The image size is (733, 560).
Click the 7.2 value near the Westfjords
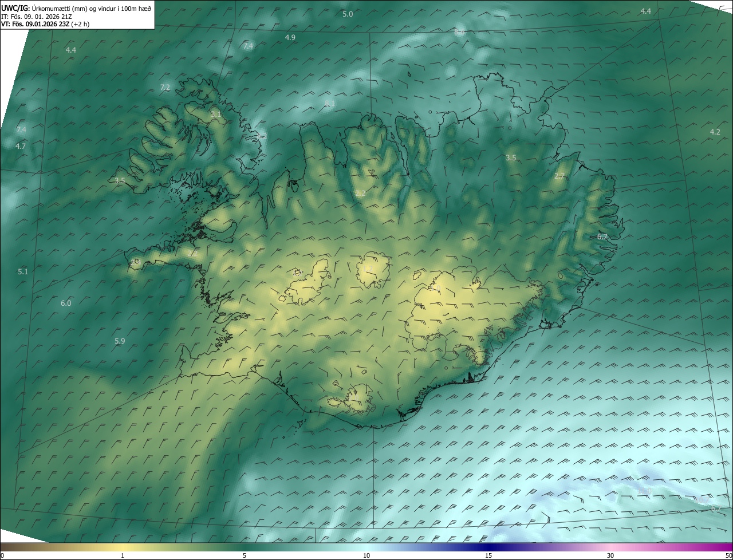(x=165, y=87)
